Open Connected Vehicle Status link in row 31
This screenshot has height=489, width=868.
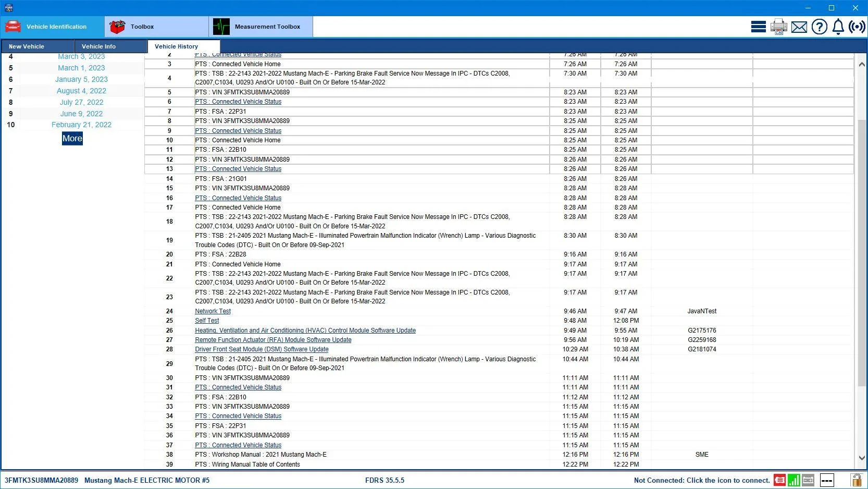238,387
